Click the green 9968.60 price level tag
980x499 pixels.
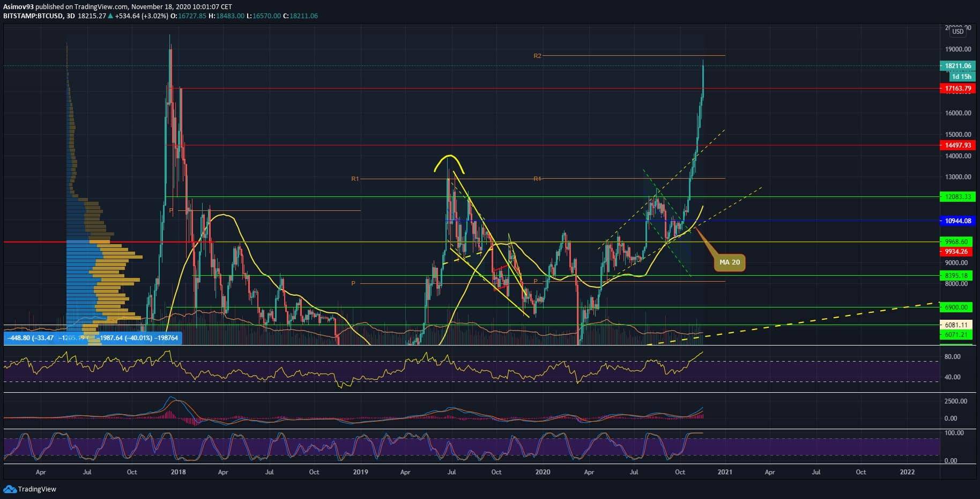click(957, 242)
